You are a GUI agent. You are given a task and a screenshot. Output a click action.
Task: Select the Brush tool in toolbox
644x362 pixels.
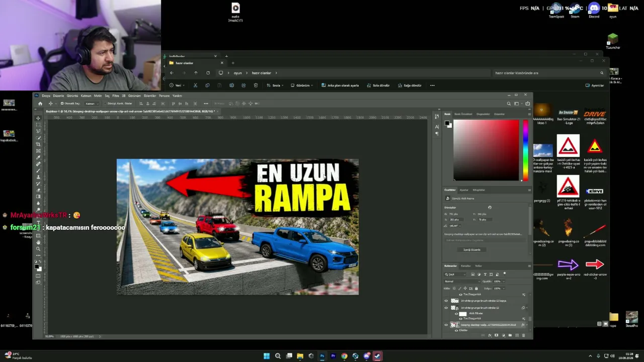pos(38,170)
